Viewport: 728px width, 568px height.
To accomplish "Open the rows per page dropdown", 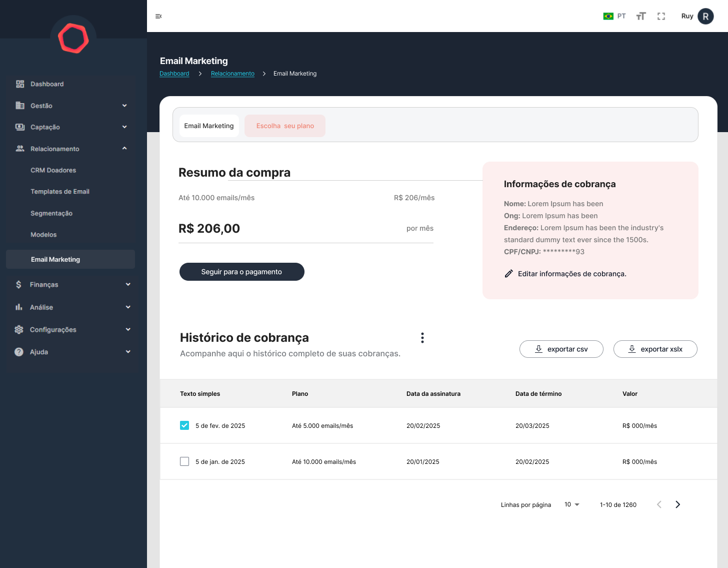I will coord(571,504).
